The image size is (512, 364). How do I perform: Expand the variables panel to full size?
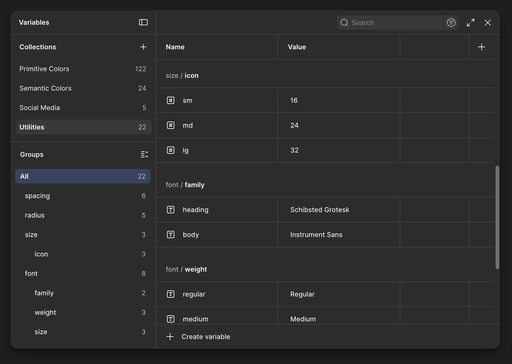click(x=471, y=23)
